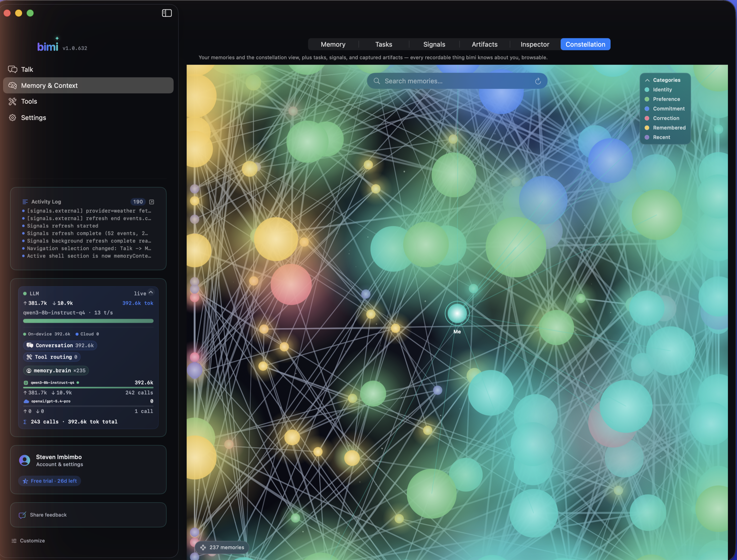Click Share feedback button
737x560 pixels.
pyautogui.click(x=88, y=515)
